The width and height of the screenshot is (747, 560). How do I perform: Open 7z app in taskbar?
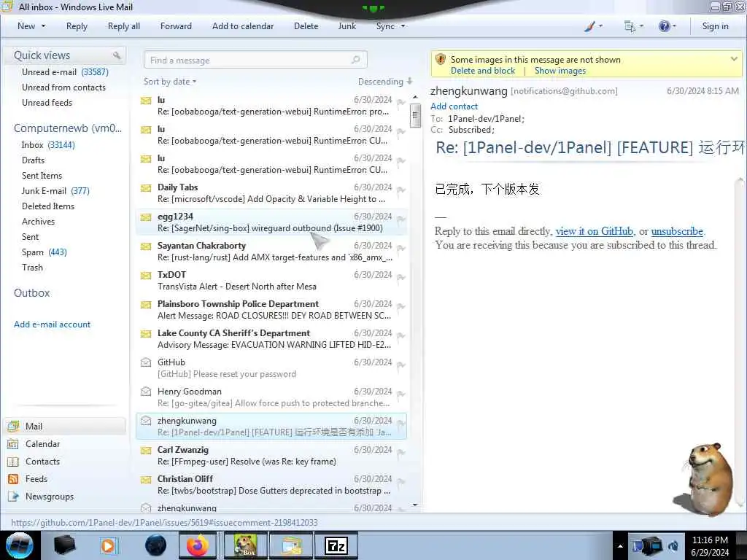pyautogui.click(x=336, y=545)
